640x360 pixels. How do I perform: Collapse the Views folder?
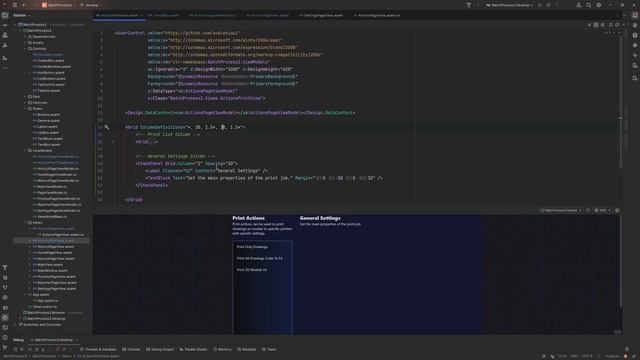[25, 223]
